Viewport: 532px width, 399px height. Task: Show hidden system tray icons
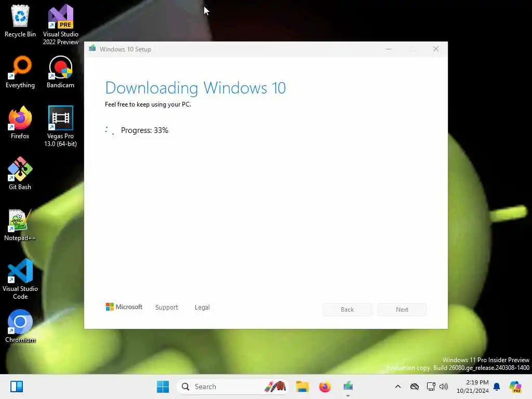[398, 387]
